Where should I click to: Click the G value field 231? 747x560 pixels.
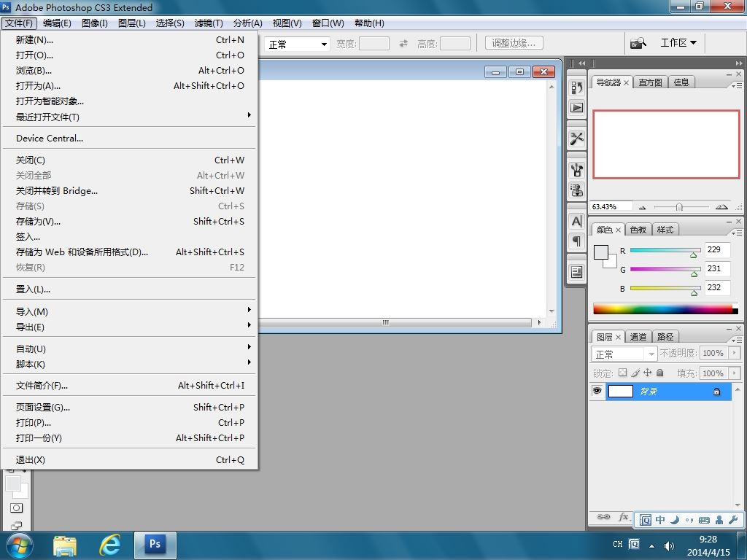718,268
